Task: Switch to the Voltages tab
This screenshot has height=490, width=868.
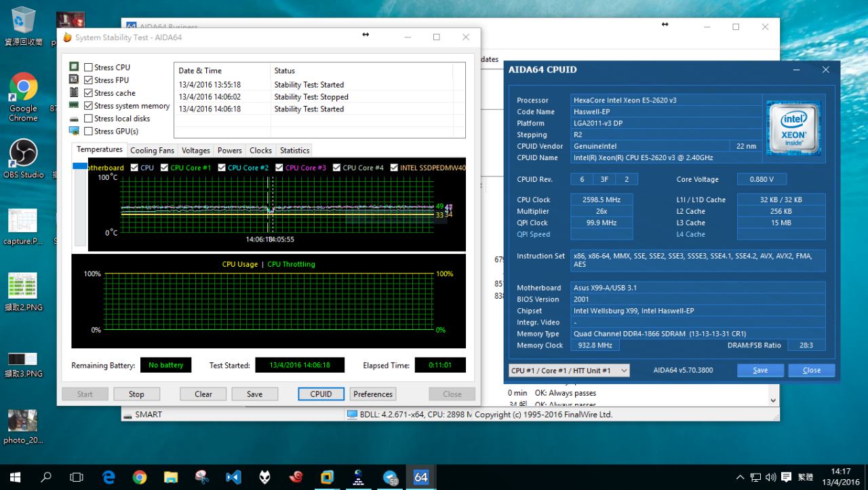Action: 196,151
